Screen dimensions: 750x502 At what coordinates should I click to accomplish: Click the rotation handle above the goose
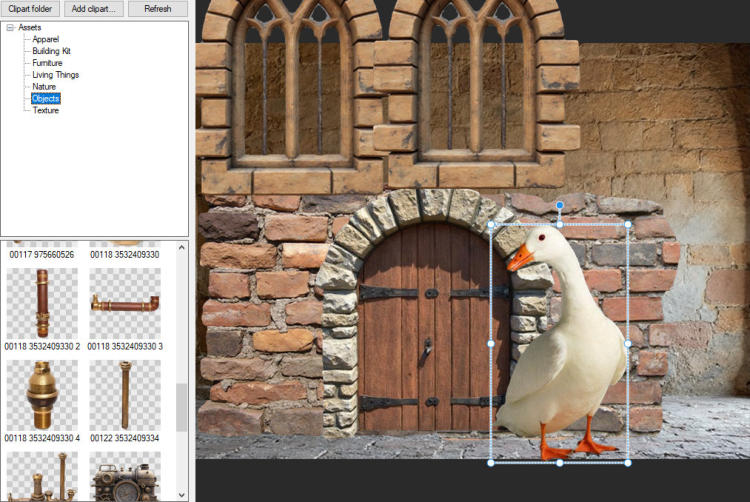coord(560,205)
